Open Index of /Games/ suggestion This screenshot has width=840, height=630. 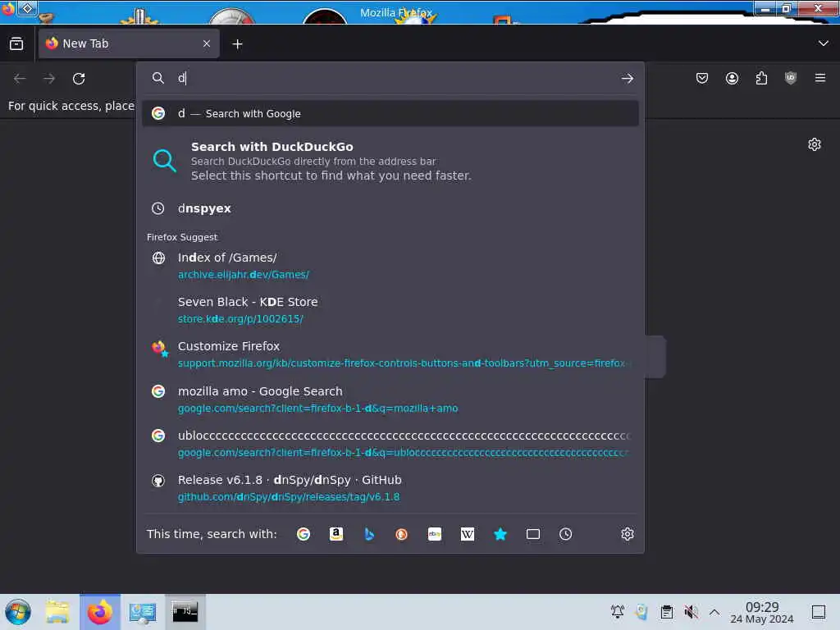pyautogui.click(x=390, y=266)
